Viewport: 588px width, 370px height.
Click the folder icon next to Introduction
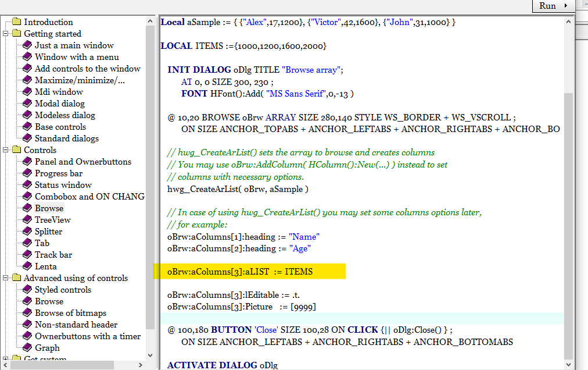[x=16, y=22]
